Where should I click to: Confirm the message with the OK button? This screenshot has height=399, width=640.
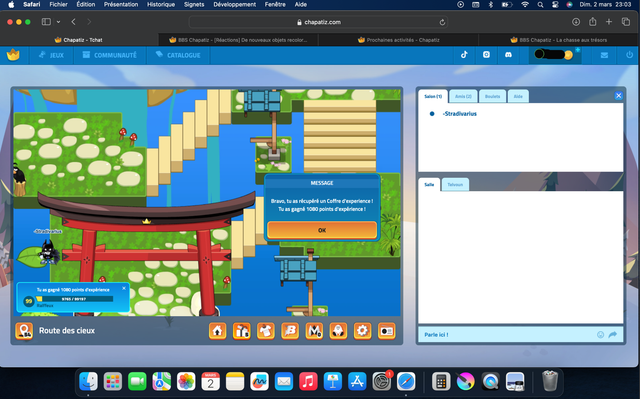coord(322,230)
